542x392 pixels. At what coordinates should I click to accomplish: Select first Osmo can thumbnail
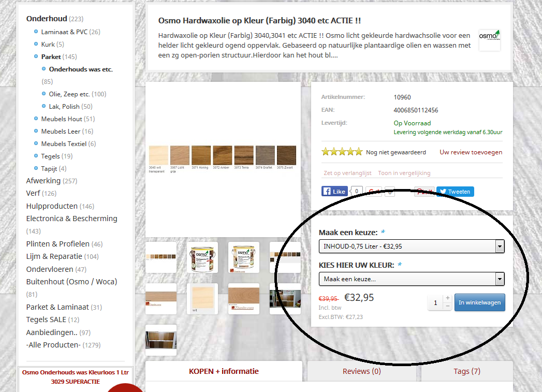click(202, 257)
